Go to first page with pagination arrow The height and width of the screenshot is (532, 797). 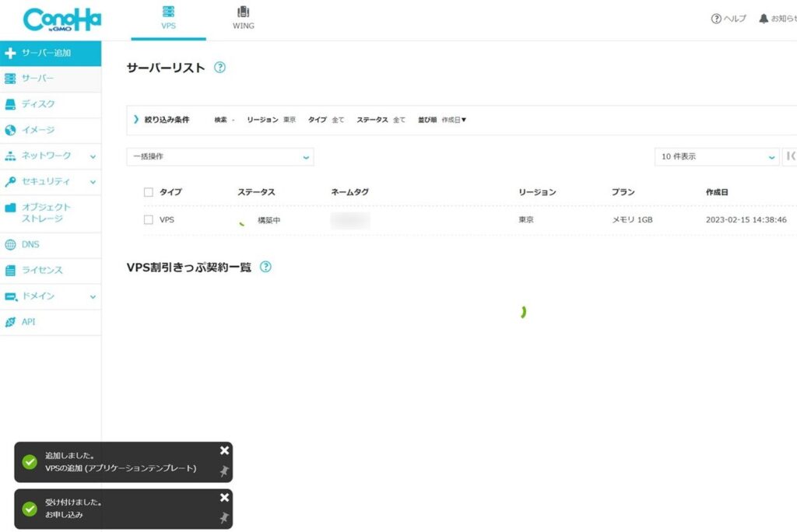790,156
